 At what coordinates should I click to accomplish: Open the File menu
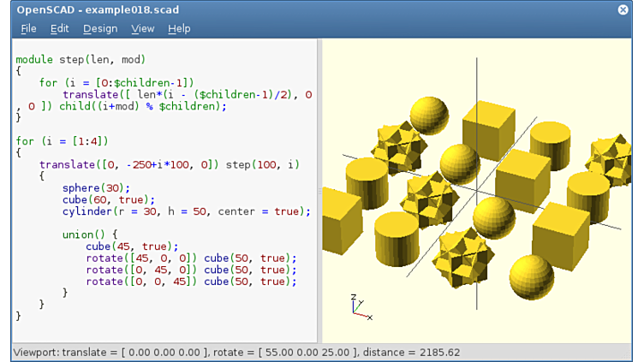pyautogui.click(x=28, y=28)
